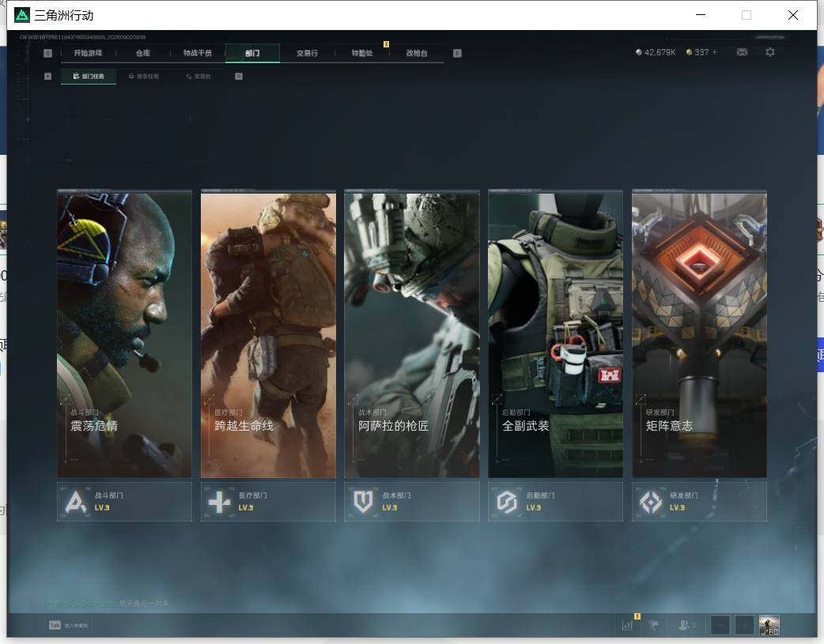
Task: Select the middle sub-tab next to 部门任务
Action: [x=143, y=76]
